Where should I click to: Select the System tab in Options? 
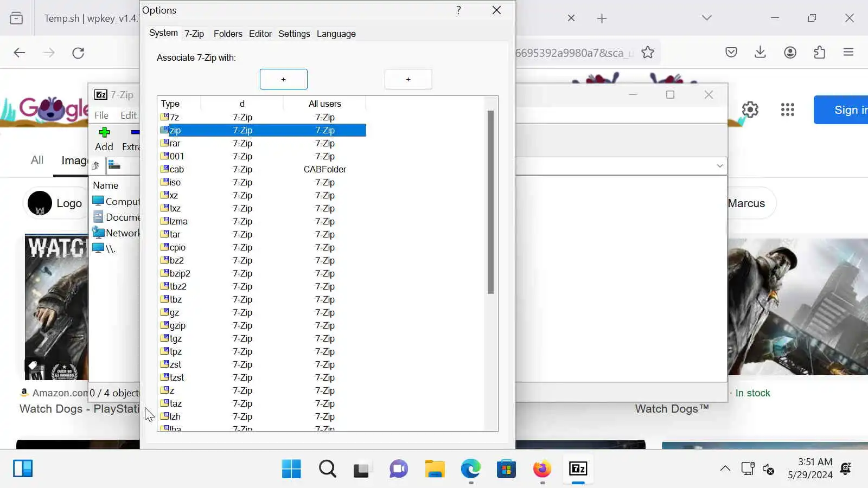pos(163,33)
